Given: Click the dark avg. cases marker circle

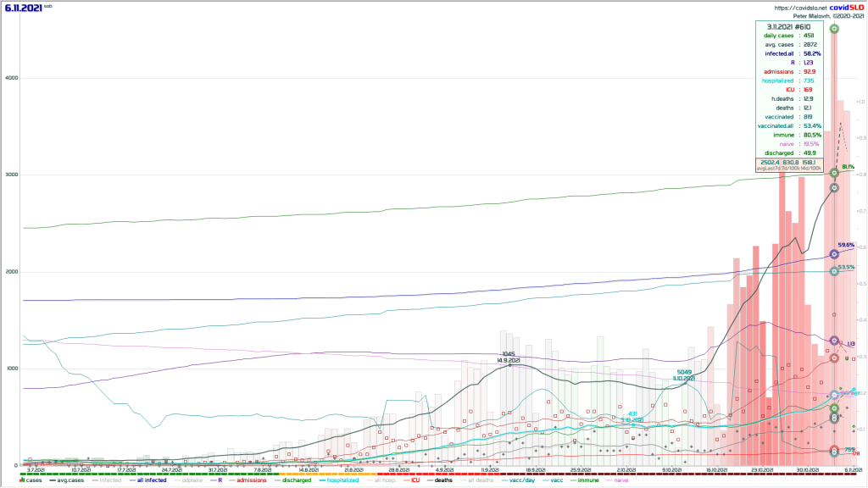Looking at the screenshot, I should pyautogui.click(x=834, y=187).
